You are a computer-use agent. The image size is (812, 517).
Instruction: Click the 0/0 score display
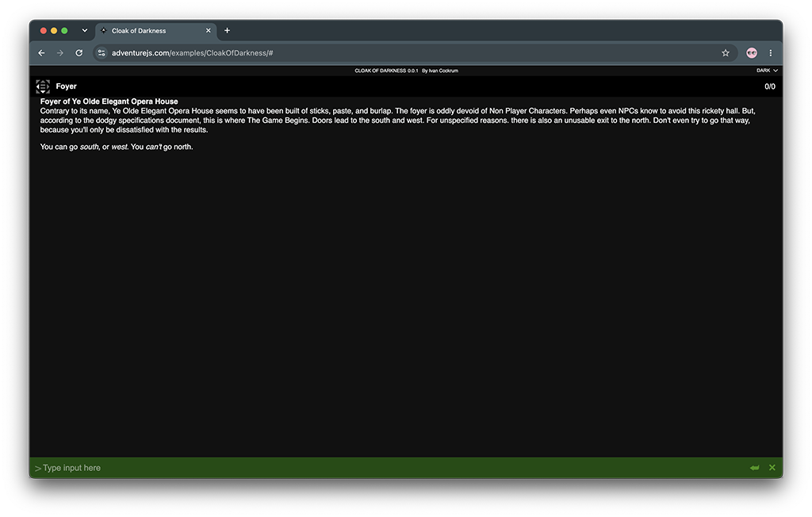tap(769, 86)
